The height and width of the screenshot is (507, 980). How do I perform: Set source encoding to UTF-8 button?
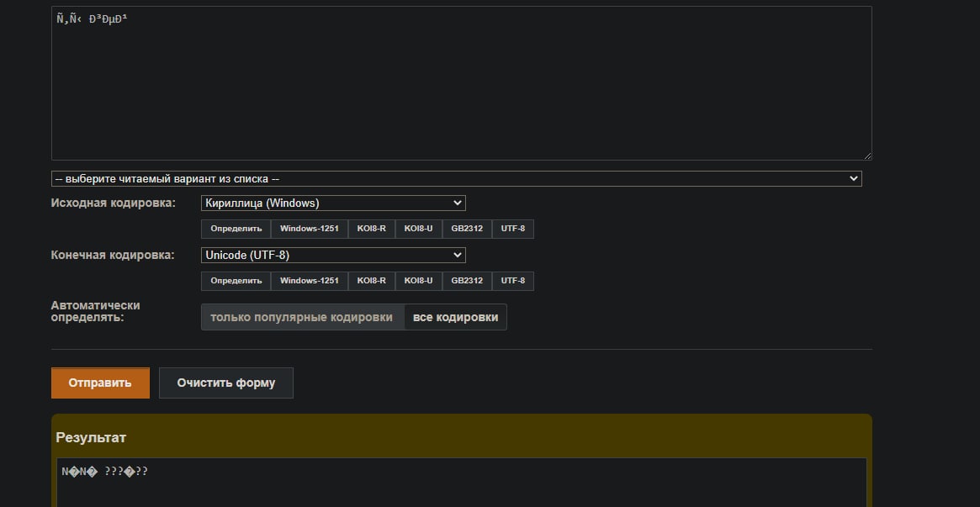pos(513,229)
